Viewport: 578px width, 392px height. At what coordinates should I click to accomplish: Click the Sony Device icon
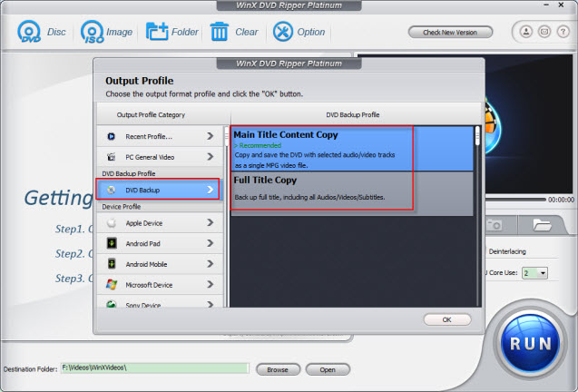112,304
